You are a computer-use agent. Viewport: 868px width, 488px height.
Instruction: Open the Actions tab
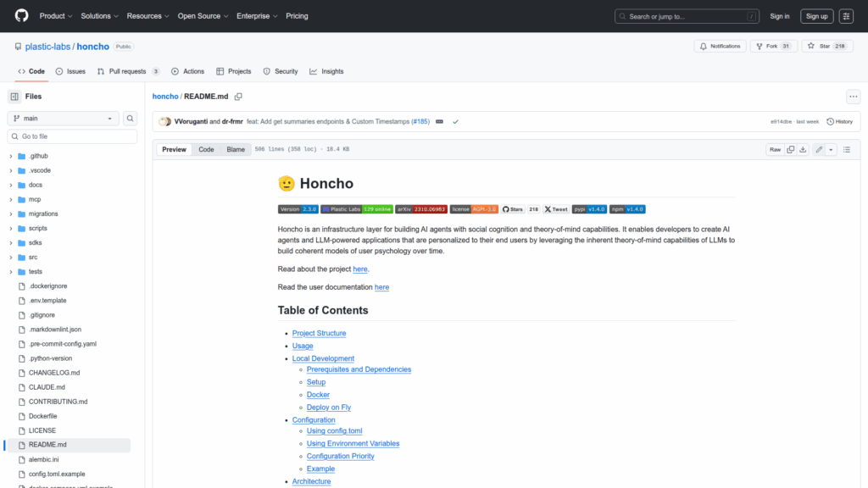187,71
